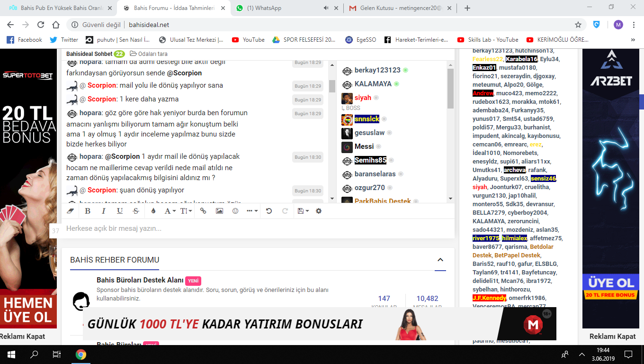
Task: Open the more options ellipsis dropdown
Action: point(252,211)
